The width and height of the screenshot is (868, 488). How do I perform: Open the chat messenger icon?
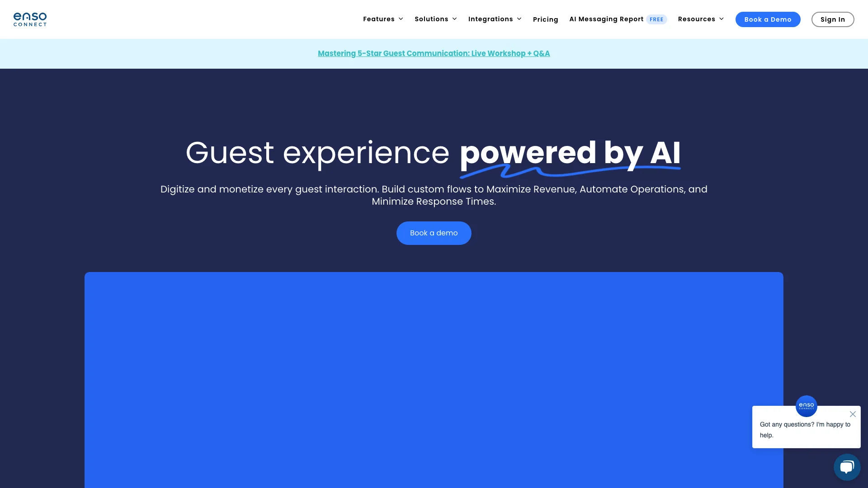tap(847, 467)
